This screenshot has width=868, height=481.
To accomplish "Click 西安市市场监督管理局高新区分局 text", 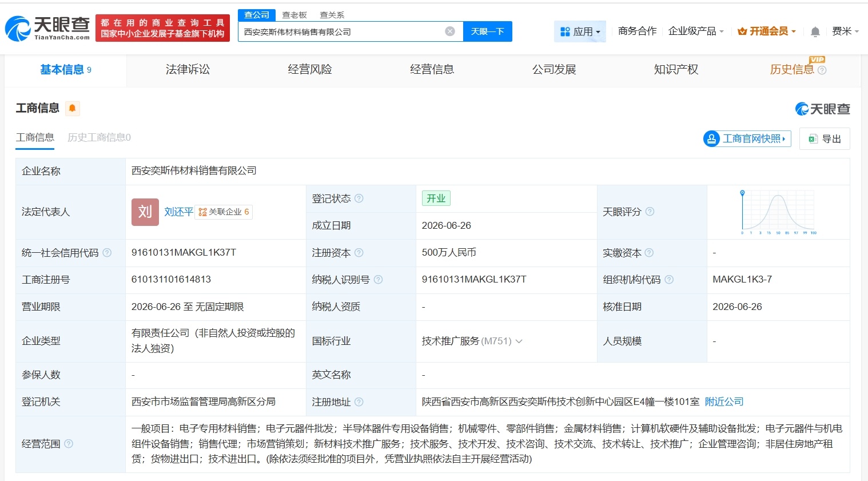I will pos(204,402).
